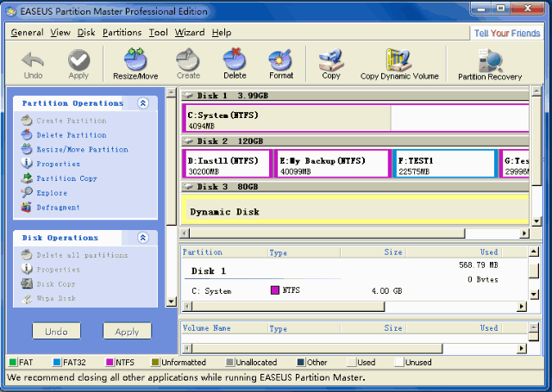Image resolution: width=552 pixels, height=392 pixels.
Task: Select the D:Instll (NTFS) partition block
Action: [x=227, y=164]
